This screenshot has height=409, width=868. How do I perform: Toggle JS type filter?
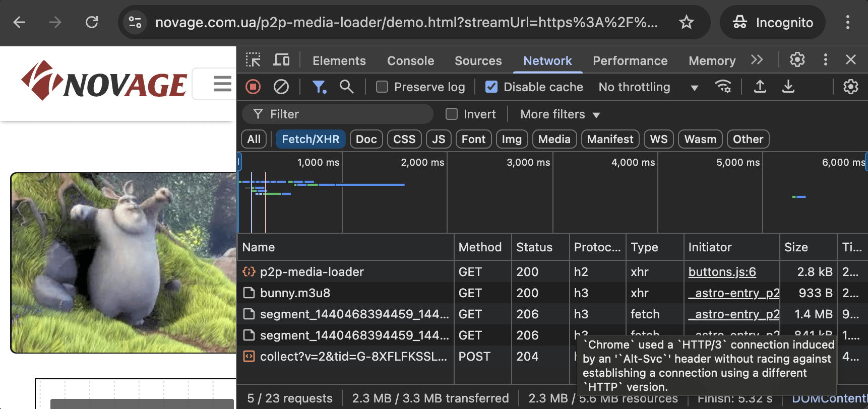tap(439, 139)
